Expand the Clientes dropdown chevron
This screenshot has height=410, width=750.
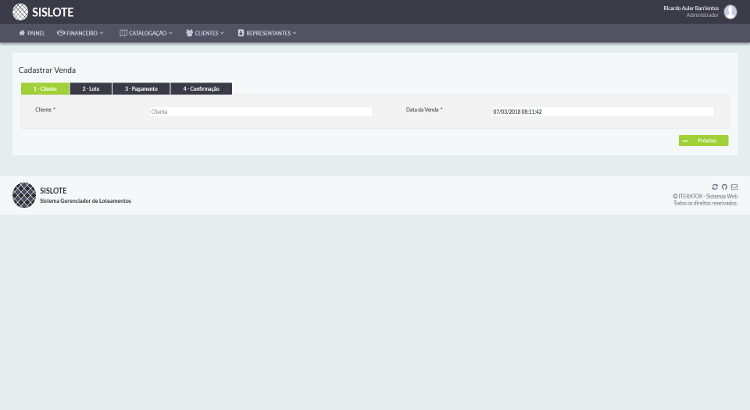(222, 33)
